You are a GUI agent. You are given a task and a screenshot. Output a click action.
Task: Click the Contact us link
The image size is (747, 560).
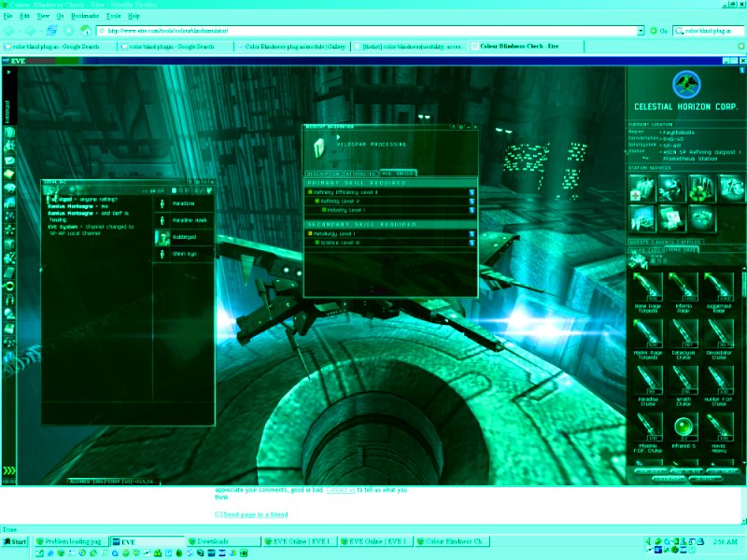(x=341, y=489)
